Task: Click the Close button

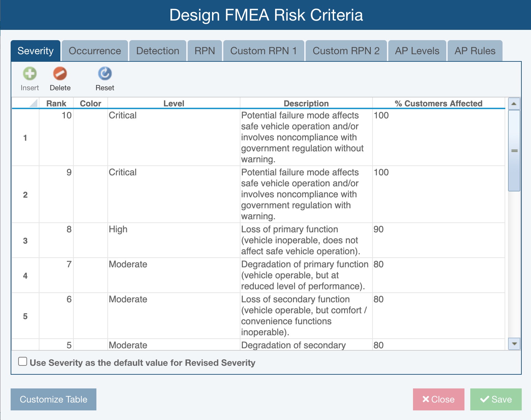Action: [438, 399]
